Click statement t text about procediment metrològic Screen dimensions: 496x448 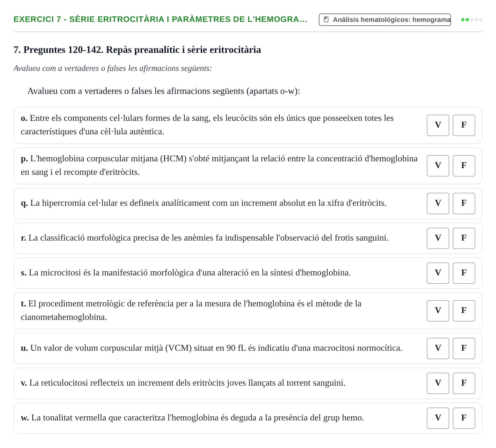coord(191,310)
